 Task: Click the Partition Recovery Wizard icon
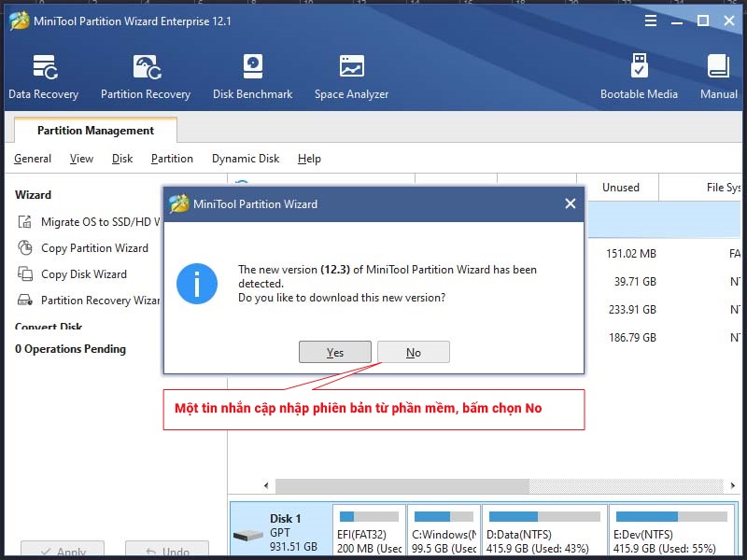pyautogui.click(x=25, y=300)
